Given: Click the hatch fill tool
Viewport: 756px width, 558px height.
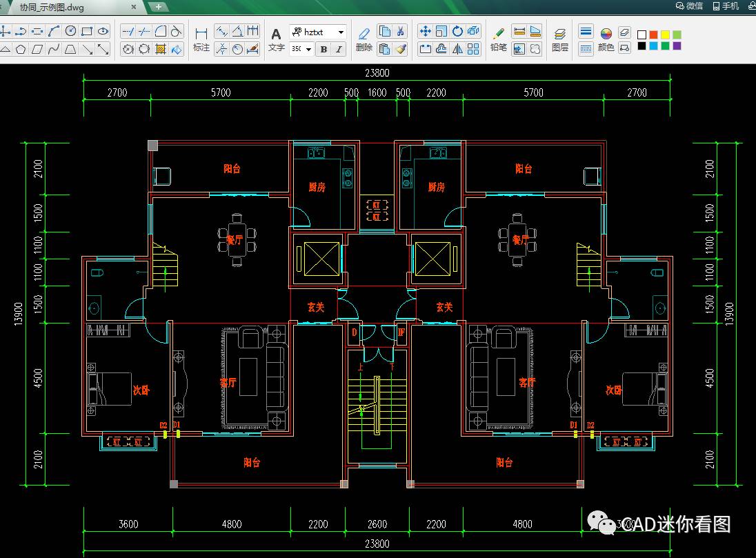Looking at the screenshot, I should pyautogui.click(x=161, y=49).
